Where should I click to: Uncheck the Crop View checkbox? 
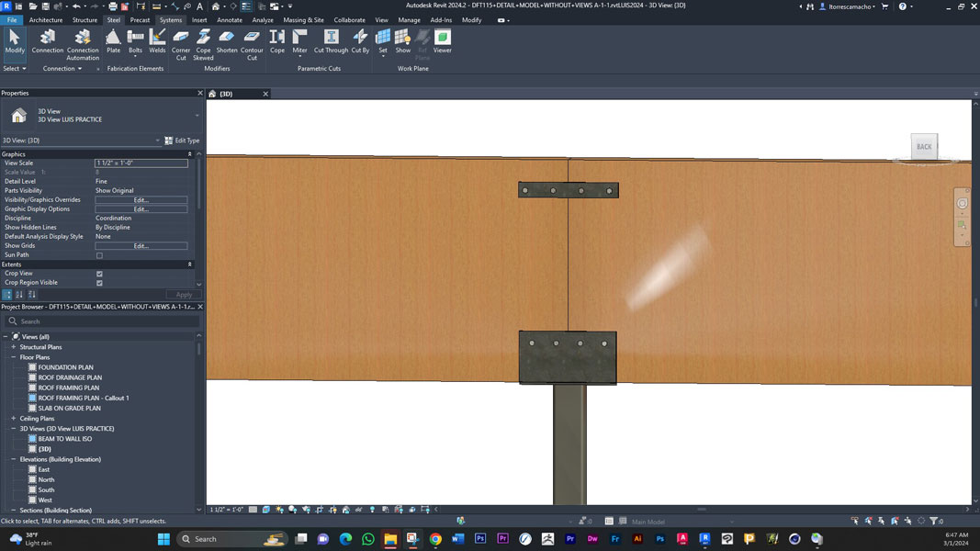tap(99, 274)
